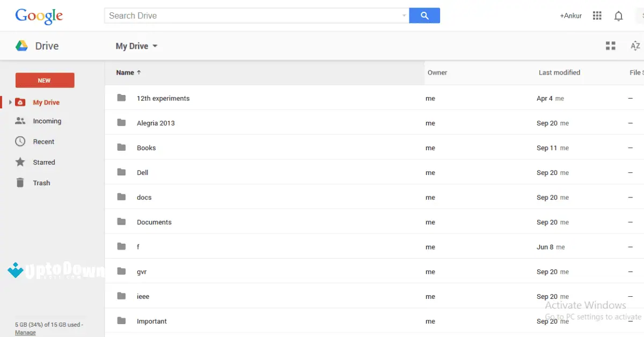
Task: Click the +Ankur account link
Action: 570,16
